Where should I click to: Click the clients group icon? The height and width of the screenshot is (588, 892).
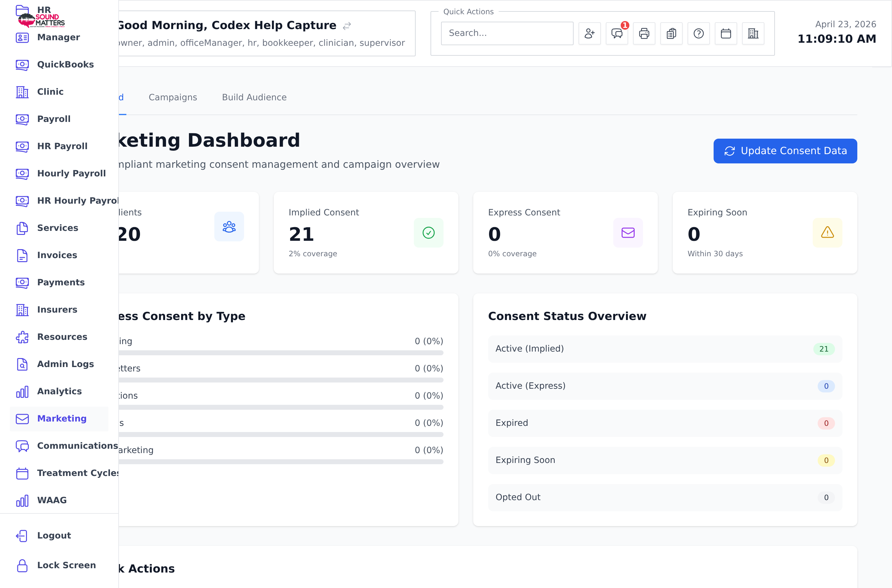229,227
